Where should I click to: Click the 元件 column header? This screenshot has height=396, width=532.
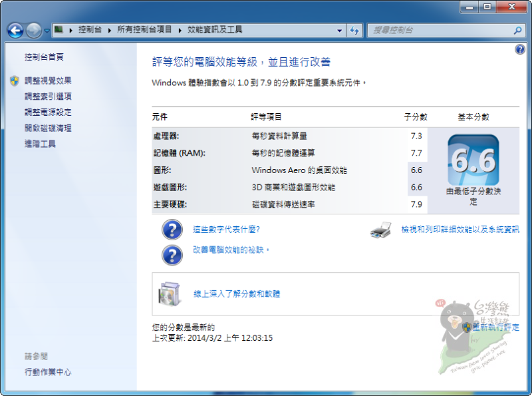tap(160, 117)
